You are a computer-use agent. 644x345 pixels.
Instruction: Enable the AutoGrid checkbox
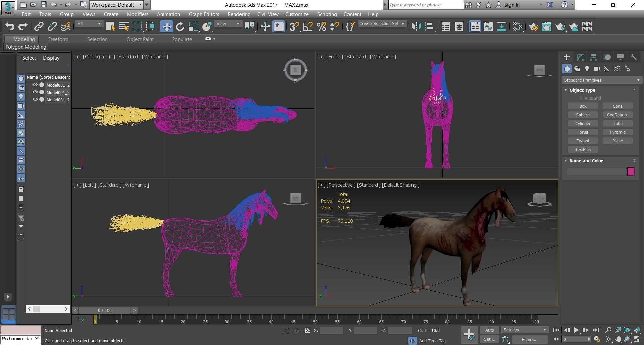point(581,98)
